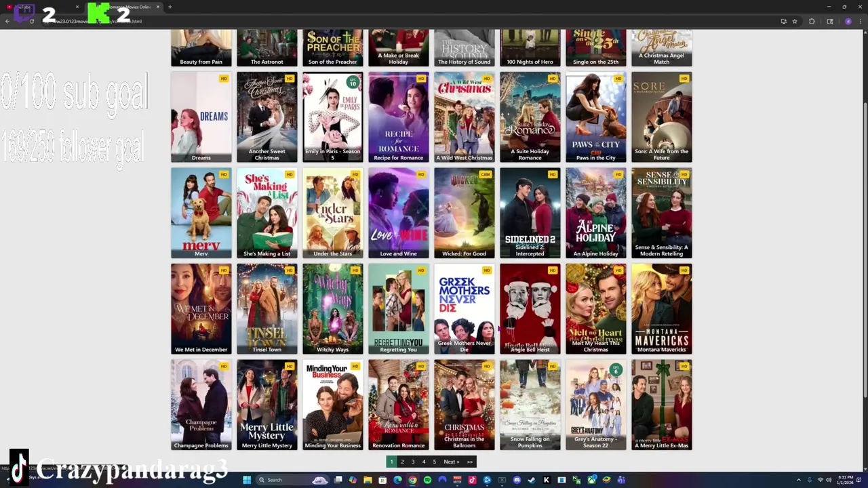Viewport: 868px width, 488px height.
Task: Click the 'Tinsel Town' title
Action: [x=267, y=350]
